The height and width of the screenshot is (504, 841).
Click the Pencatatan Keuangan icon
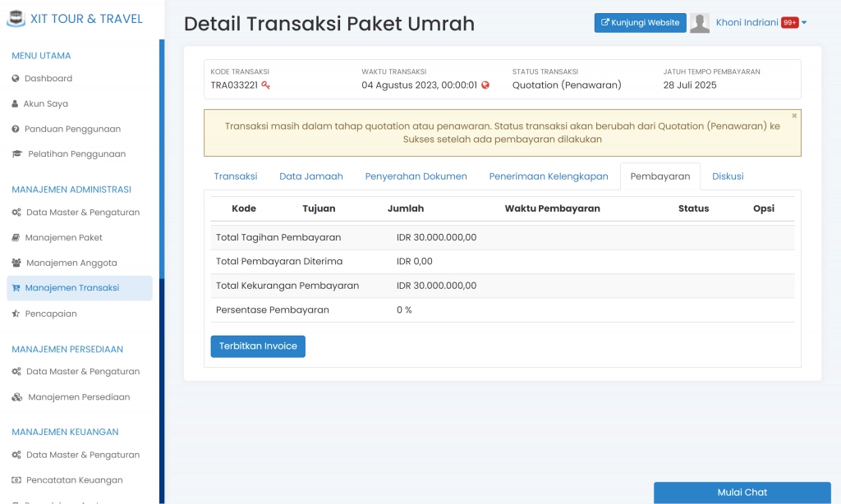click(15, 480)
